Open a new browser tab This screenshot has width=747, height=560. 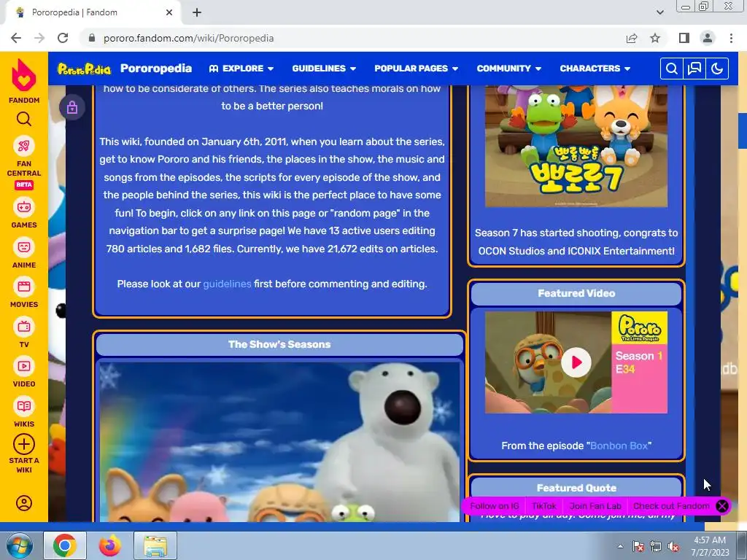point(197,12)
